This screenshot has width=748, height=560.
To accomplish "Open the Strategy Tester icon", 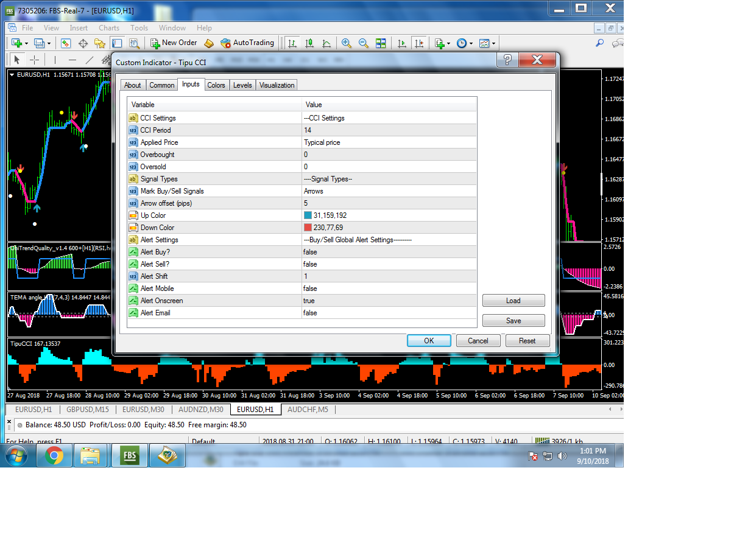I will coord(134,43).
